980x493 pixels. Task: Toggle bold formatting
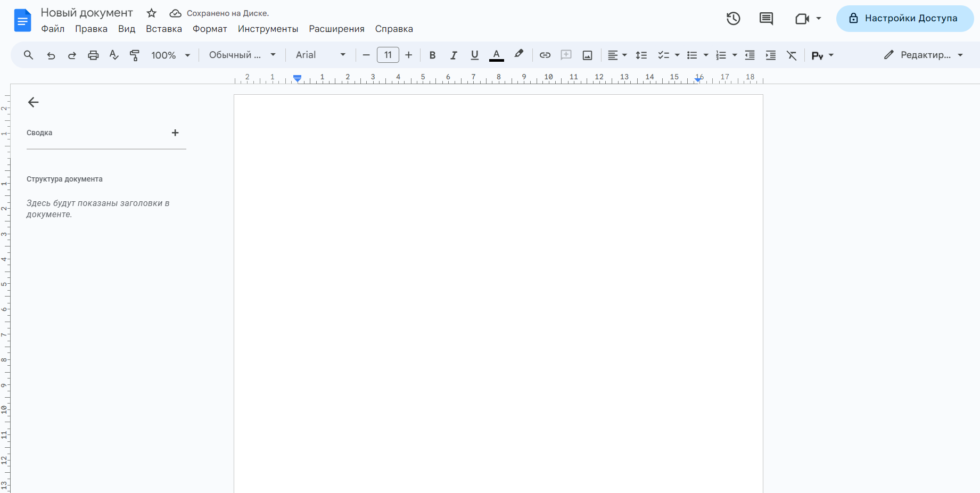click(x=432, y=55)
